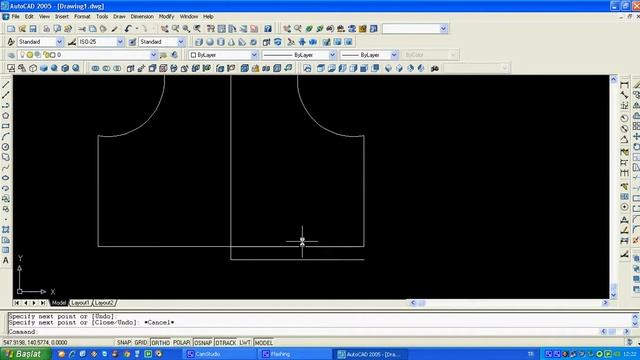640x360 pixels.
Task: Toggle GRID display in status bar
Action: tap(141, 342)
